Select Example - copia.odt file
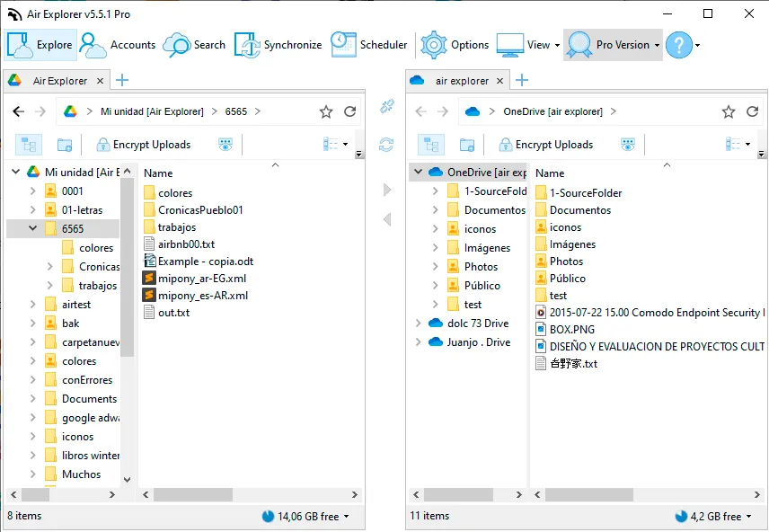The image size is (769, 532). (x=206, y=262)
